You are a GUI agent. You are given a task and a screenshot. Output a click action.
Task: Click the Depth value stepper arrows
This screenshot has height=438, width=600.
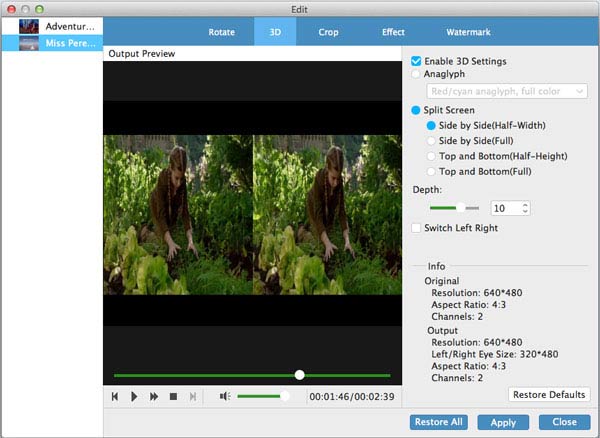(525, 208)
